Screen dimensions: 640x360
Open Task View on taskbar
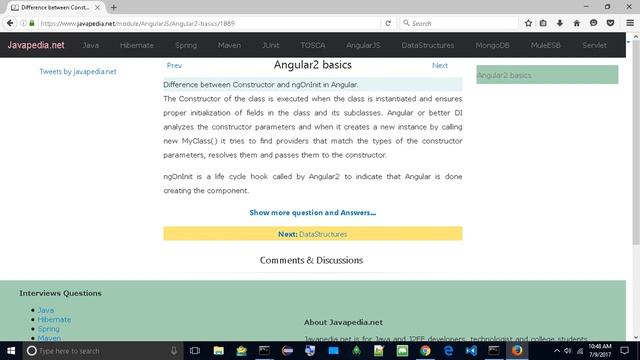pos(195,351)
